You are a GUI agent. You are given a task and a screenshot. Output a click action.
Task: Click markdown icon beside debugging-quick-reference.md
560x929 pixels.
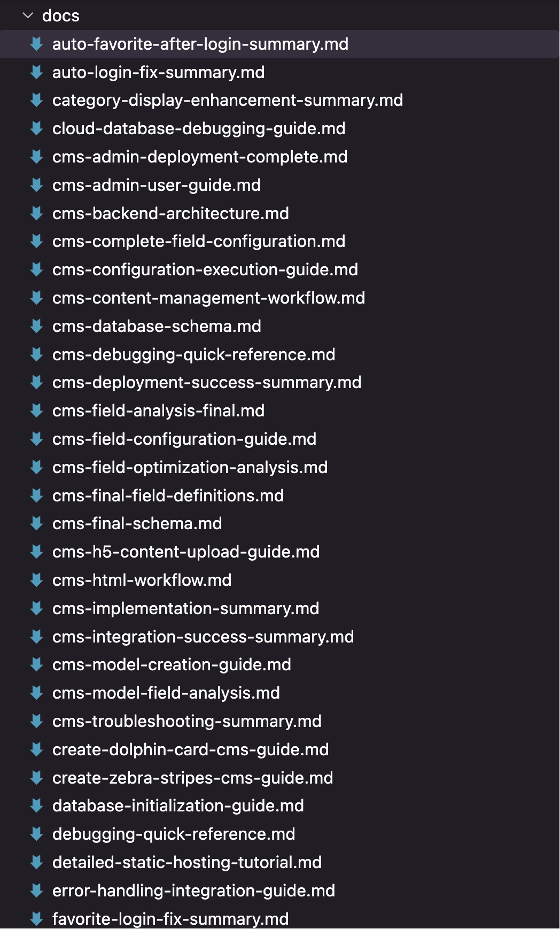coord(37,834)
